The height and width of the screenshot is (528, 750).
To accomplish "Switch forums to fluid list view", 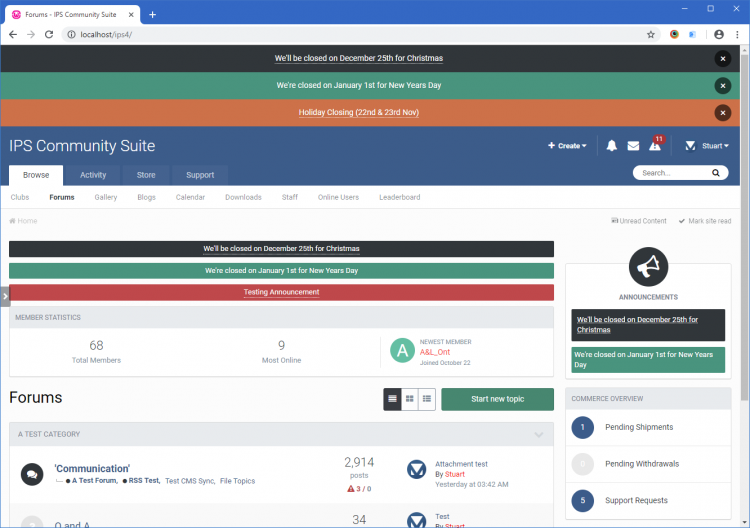I will (427, 399).
